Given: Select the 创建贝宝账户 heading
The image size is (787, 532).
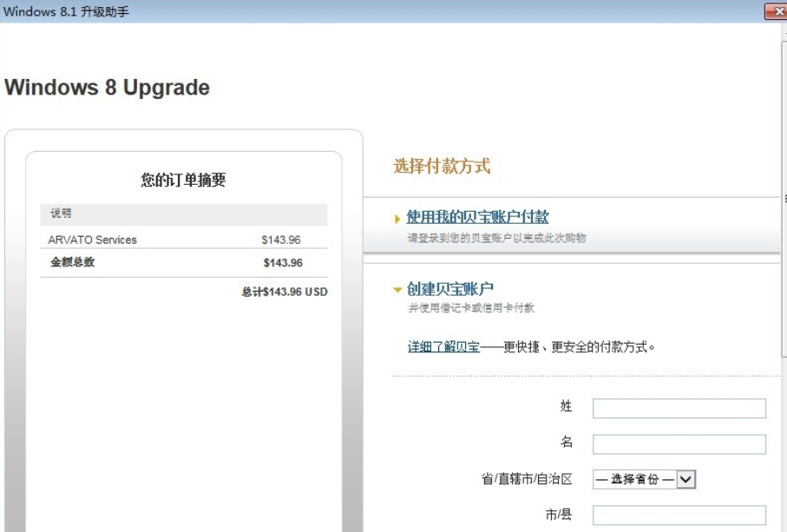Looking at the screenshot, I should point(450,289).
